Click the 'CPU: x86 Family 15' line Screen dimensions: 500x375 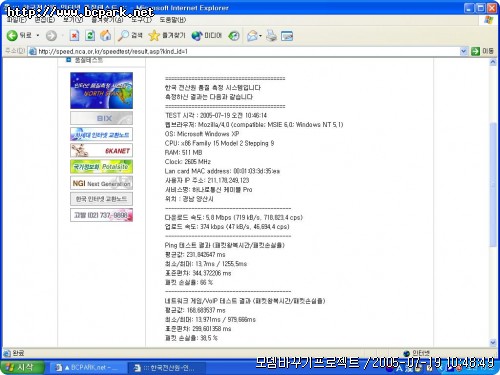click(219, 143)
